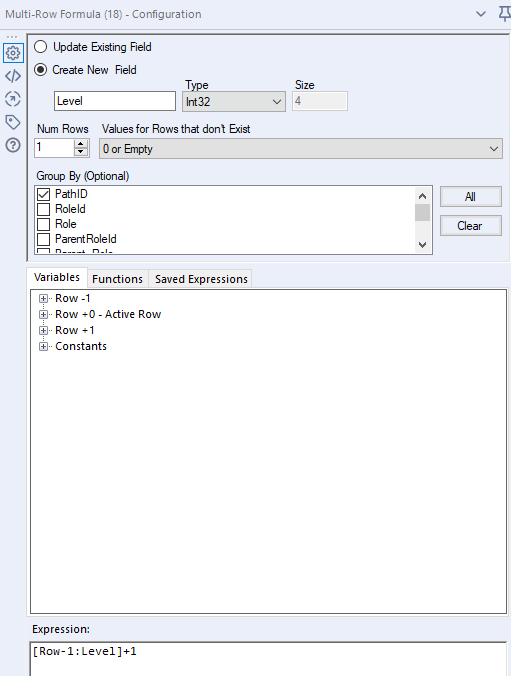This screenshot has width=511, height=676.
Task: Pin the Configuration window
Action: (x=504, y=14)
